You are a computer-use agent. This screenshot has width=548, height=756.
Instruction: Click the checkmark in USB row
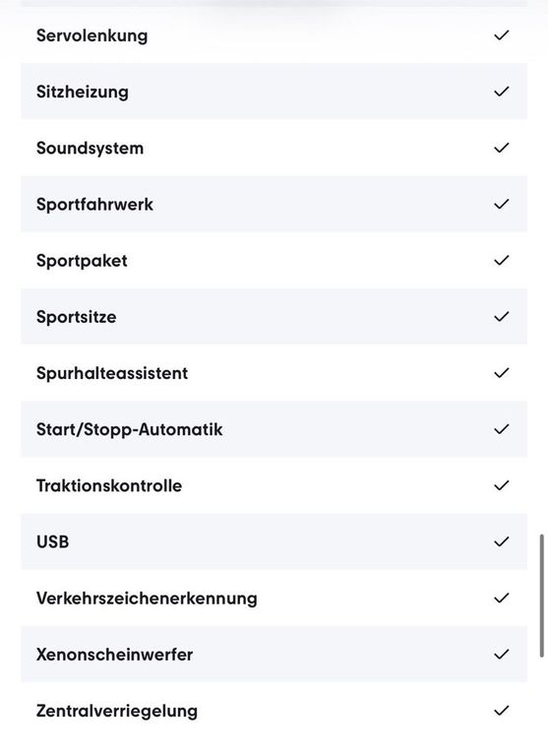tap(501, 541)
